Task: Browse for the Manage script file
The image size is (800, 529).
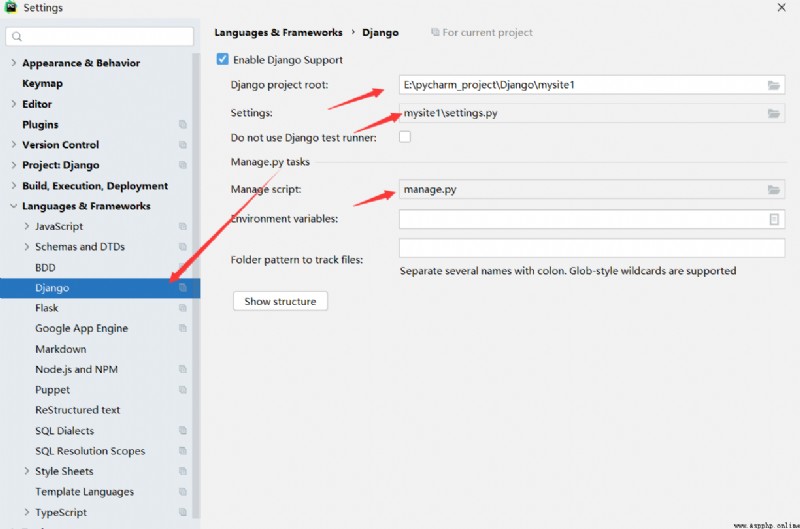Action: pyautogui.click(x=773, y=190)
